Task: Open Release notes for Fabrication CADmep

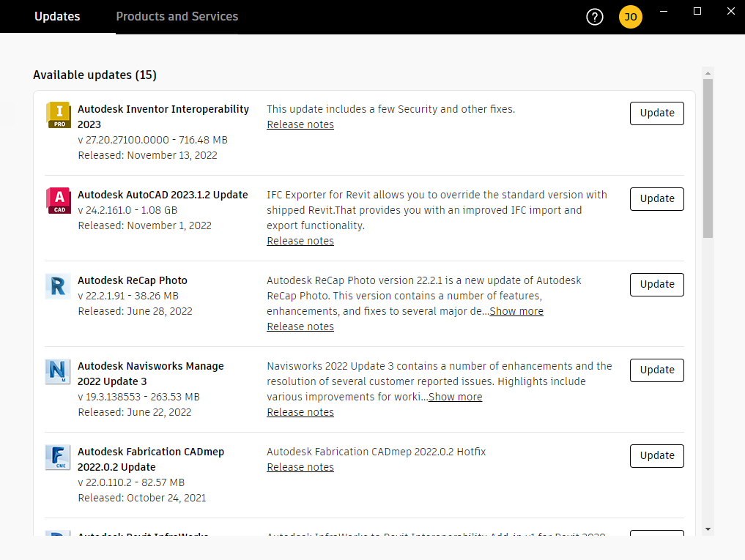Action: pyautogui.click(x=300, y=467)
